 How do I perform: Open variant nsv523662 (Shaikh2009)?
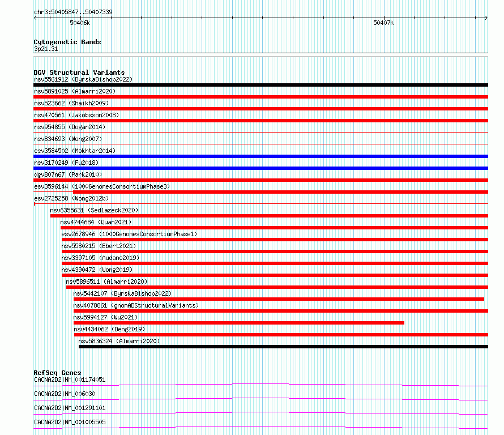71,103
